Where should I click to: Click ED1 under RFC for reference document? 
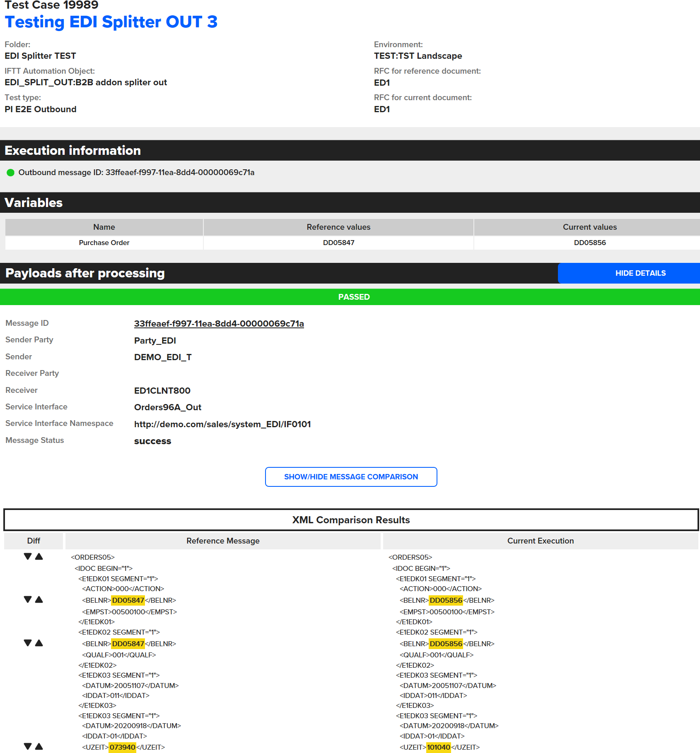[x=382, y=83]
